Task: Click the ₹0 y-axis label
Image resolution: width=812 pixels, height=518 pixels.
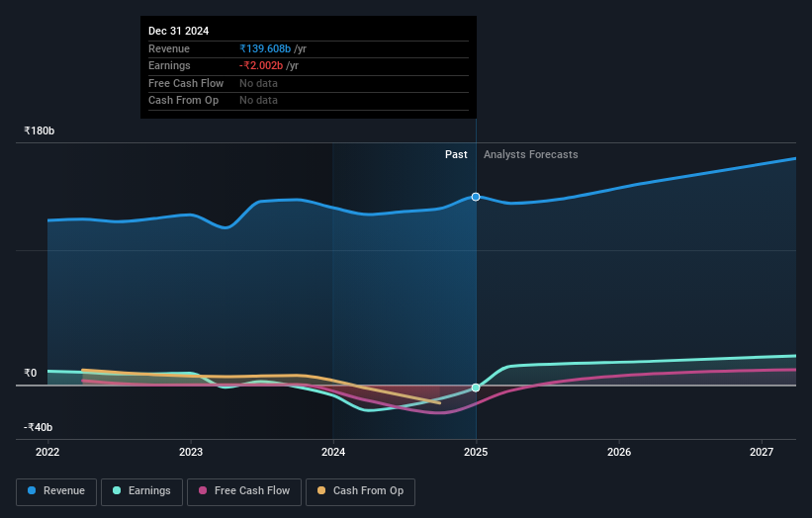Action: (31, 373)
